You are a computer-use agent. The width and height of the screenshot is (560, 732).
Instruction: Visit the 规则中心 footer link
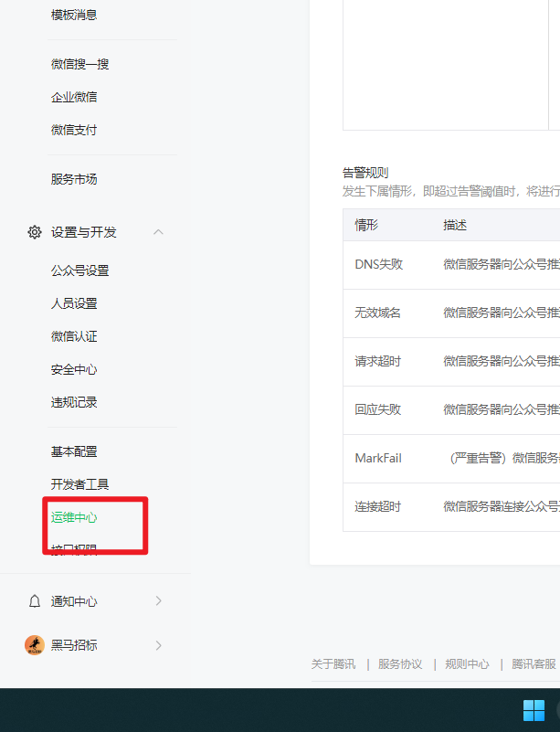[x=467, y=663]
